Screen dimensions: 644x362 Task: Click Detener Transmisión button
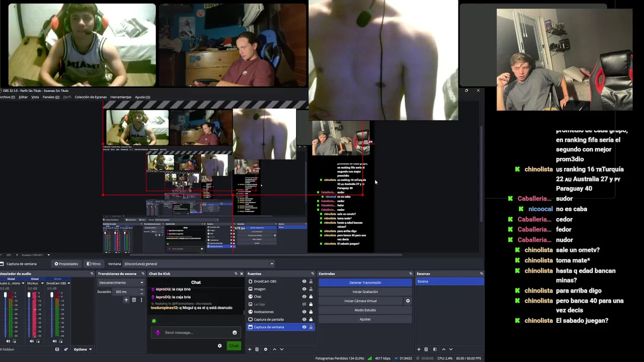pyautogui.click(x=365, y=283)
